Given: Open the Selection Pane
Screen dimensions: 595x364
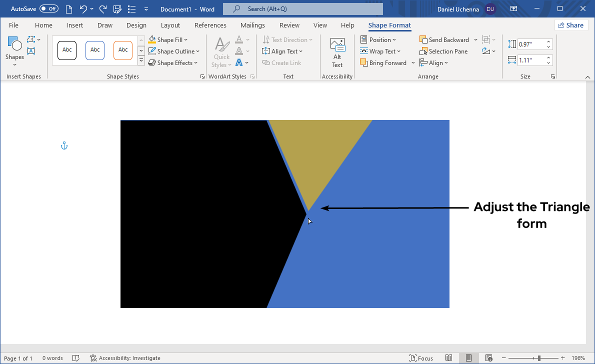Looking at the screenshot, I should coord(443,51).
